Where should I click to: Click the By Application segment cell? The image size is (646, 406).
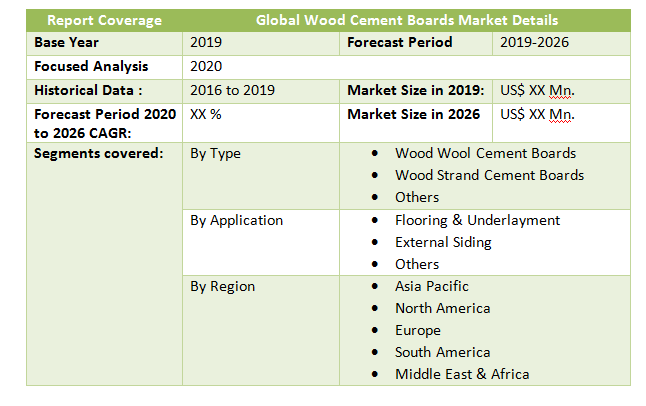pos(237,220)
